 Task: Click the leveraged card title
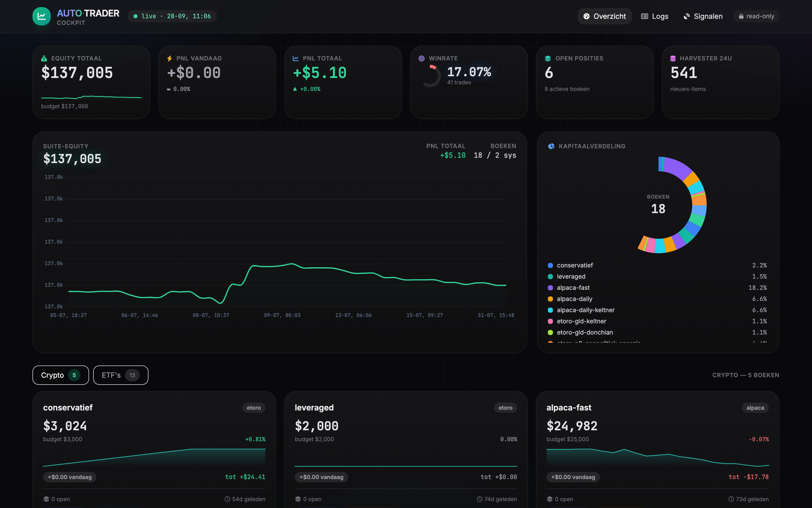pyautogui.click(x=314, y=407)
